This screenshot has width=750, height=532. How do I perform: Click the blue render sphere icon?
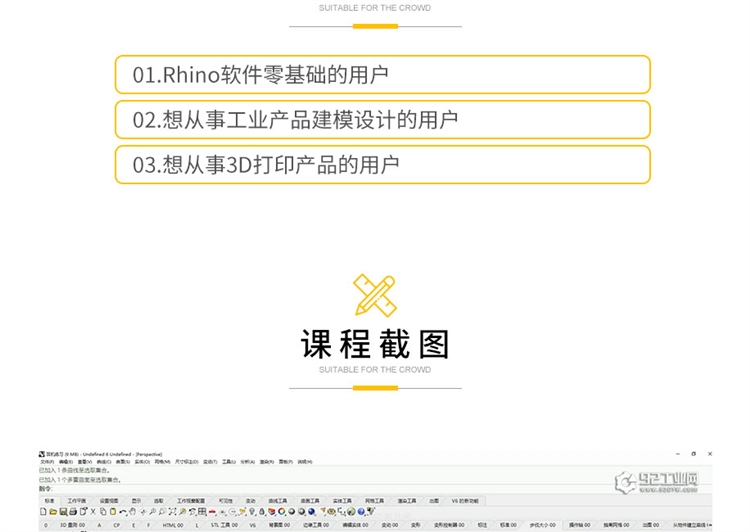(311, 511)
